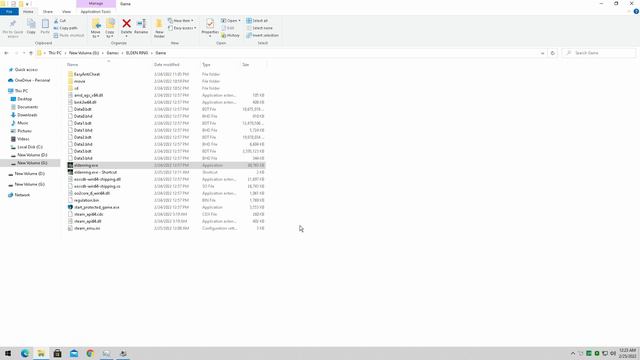640x360 pixels.
Task: Open the Help question mark icon
Action: pyautogui.click(x=636, y=11)
